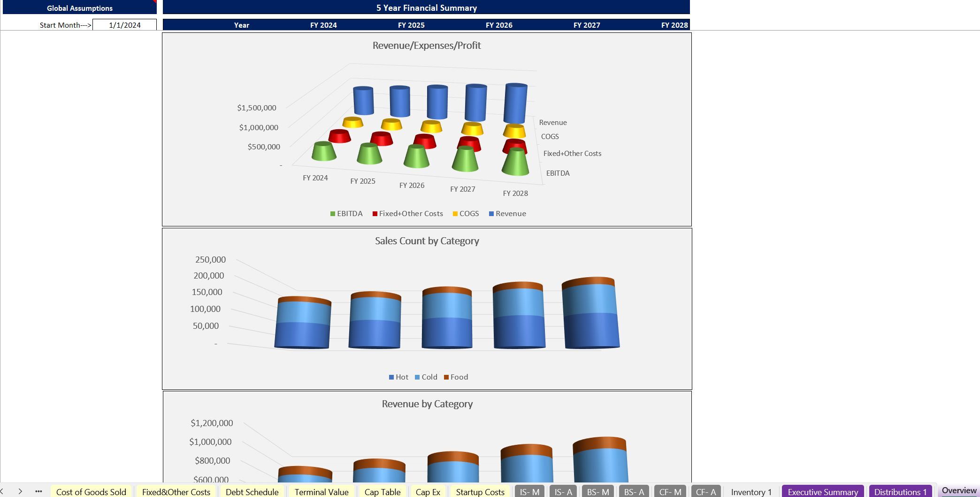The image size is (980, 497).
Task: Click the Fixed+Other Costs depth axis label
Action: (572, 154)
